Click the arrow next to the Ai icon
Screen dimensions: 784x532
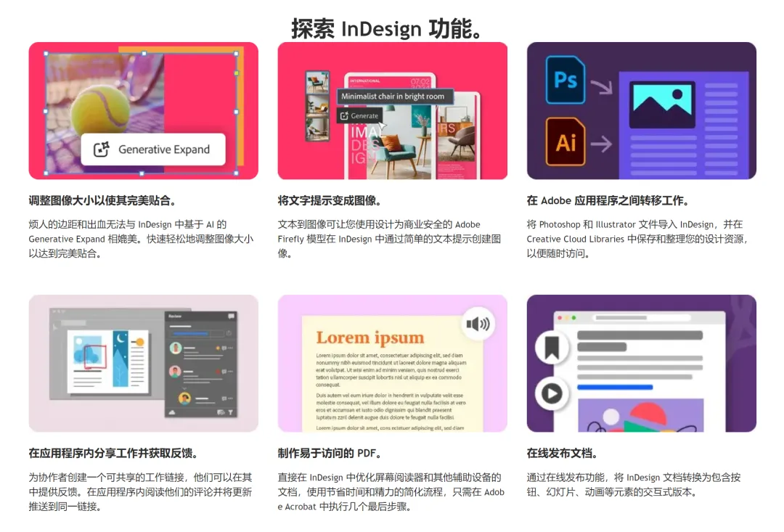[602, 144]
